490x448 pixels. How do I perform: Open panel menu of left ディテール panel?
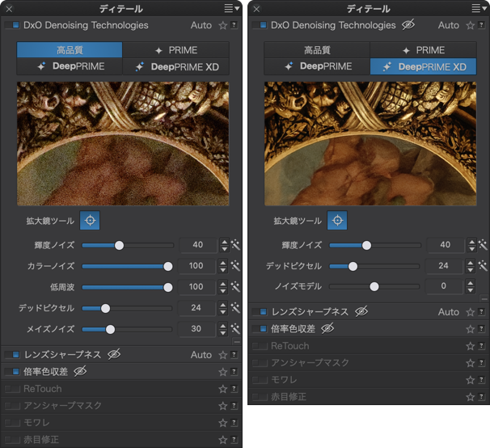(x=231, y=8)
